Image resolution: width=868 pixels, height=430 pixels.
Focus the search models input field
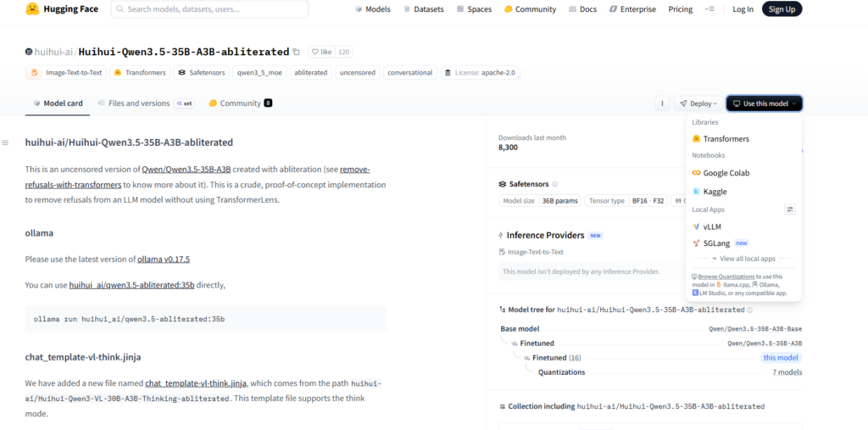point(210,9)
